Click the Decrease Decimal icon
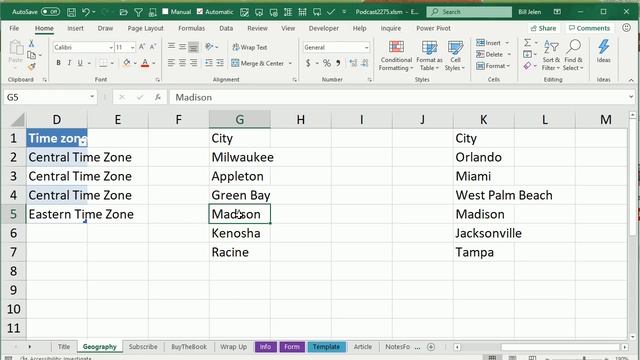 coord(364,63)
